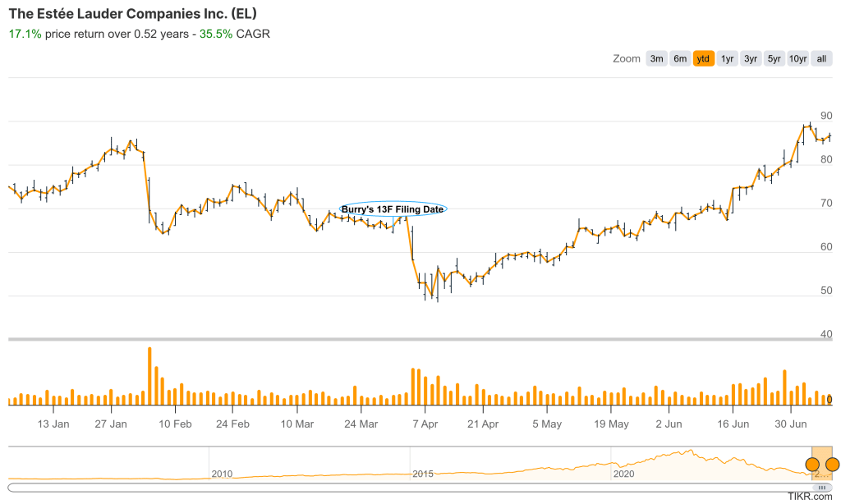Click the 40 price axis label
Viewport: 841px width, 504px height.
pos(826,334)
